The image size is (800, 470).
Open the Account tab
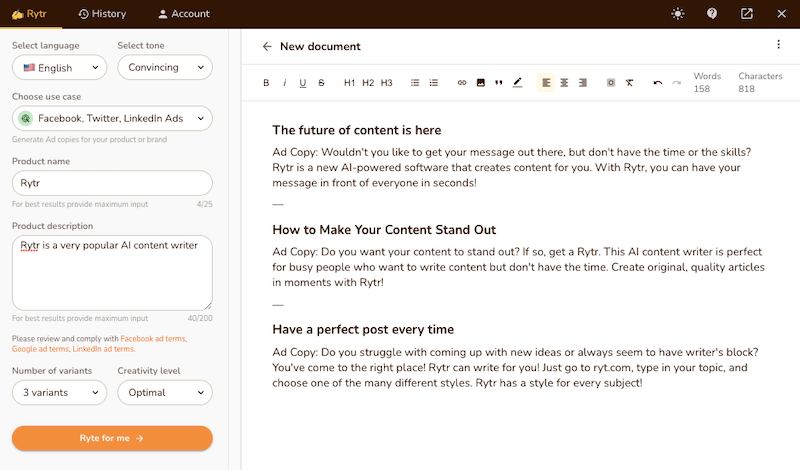(x=184, y=14)
